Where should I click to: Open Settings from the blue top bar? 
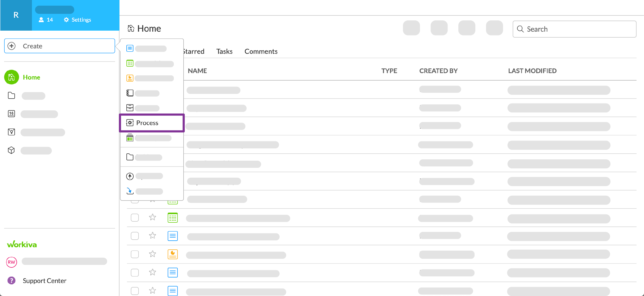tap(77, 20)
